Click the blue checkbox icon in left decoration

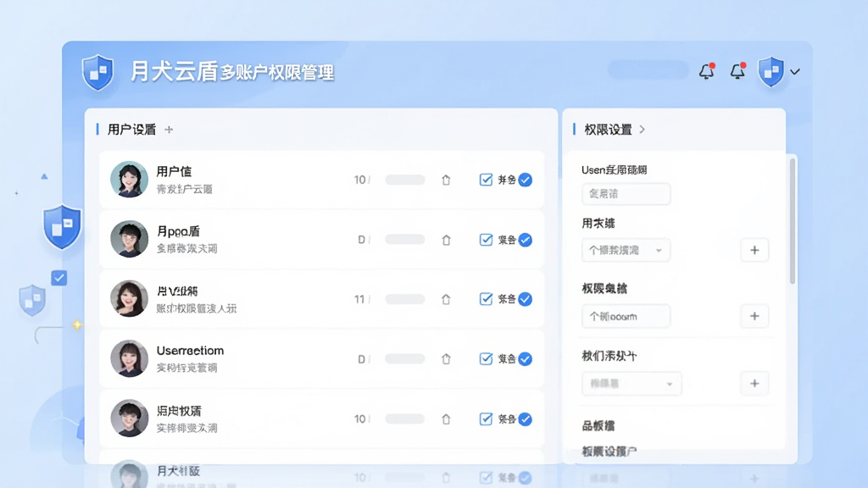(59, 278)
